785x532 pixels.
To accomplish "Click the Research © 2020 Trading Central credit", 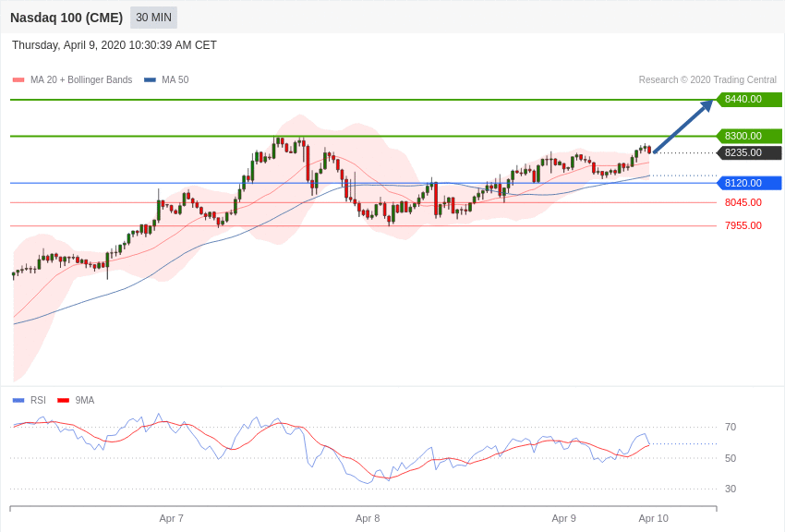I will tap(707, 80).
